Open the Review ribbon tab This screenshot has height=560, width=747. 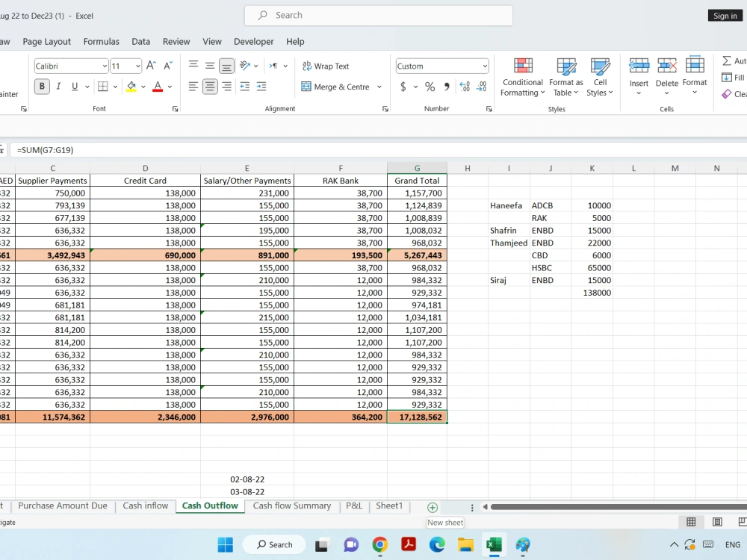176,41
